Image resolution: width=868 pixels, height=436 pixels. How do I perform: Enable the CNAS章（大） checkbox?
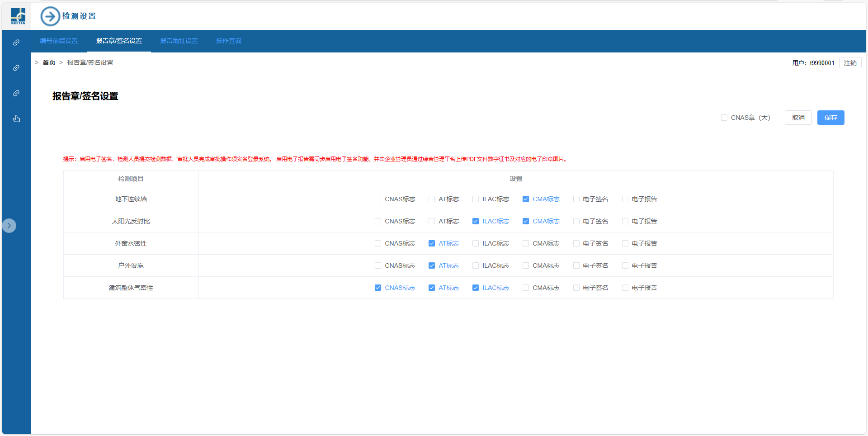[724, 118]
